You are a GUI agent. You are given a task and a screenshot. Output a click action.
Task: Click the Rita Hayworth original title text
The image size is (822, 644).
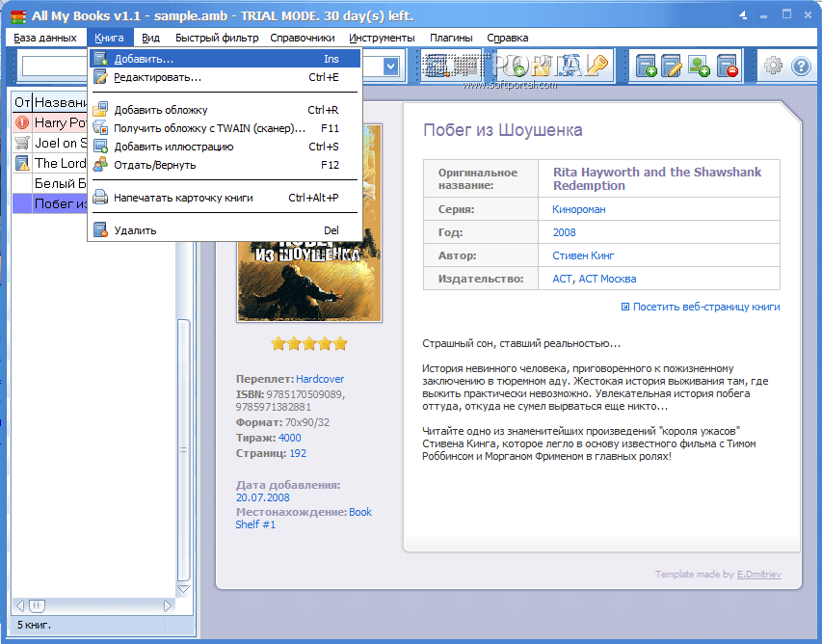click(x=657, y=178)
